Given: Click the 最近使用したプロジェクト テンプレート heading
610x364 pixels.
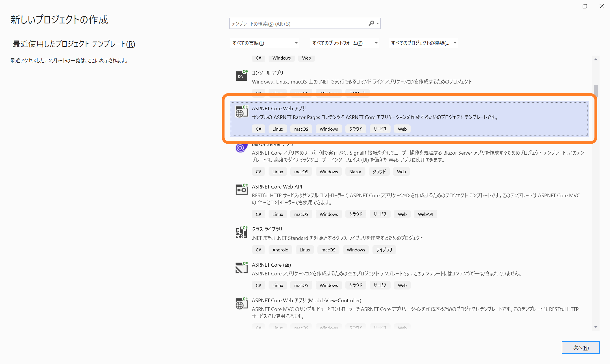Looking at the screenshot, I should pos(74,44).
